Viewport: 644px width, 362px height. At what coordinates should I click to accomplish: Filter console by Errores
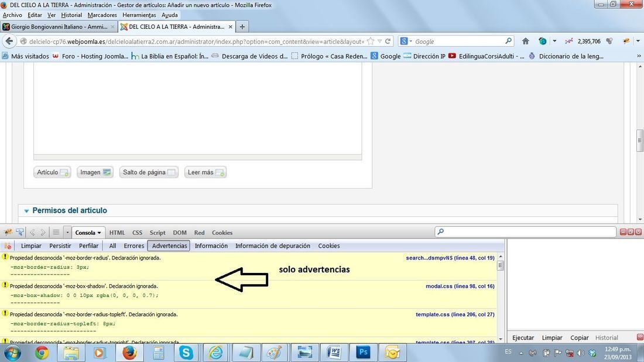[x=134, y=245]
